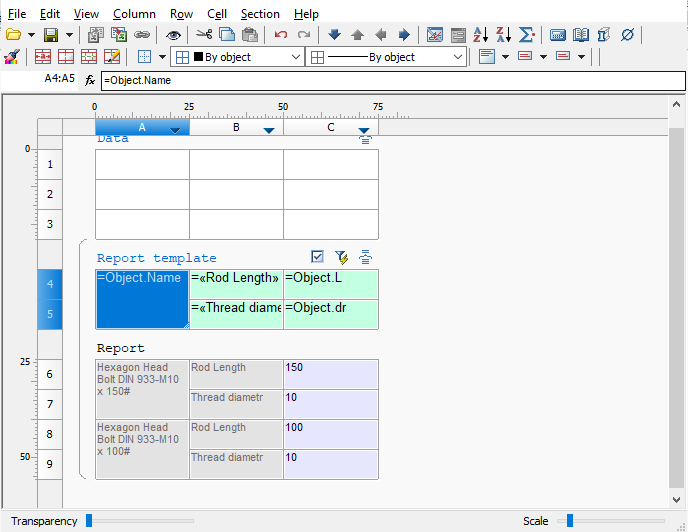
Task: Toggle the chain link icon in toolbar
Action: [x=142, y=35]
